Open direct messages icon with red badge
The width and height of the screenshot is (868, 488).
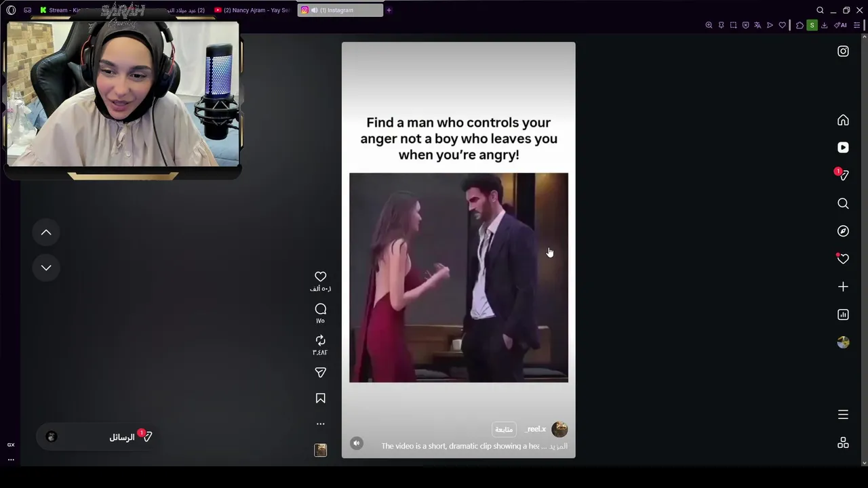843,175
